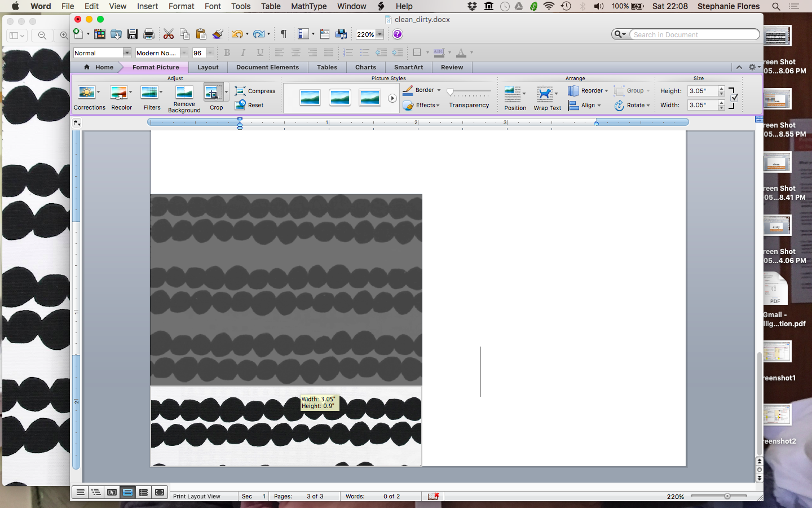812x508 pixels.
Task: Open Word Help purple question icon
Action: click(x=398, y=34)
